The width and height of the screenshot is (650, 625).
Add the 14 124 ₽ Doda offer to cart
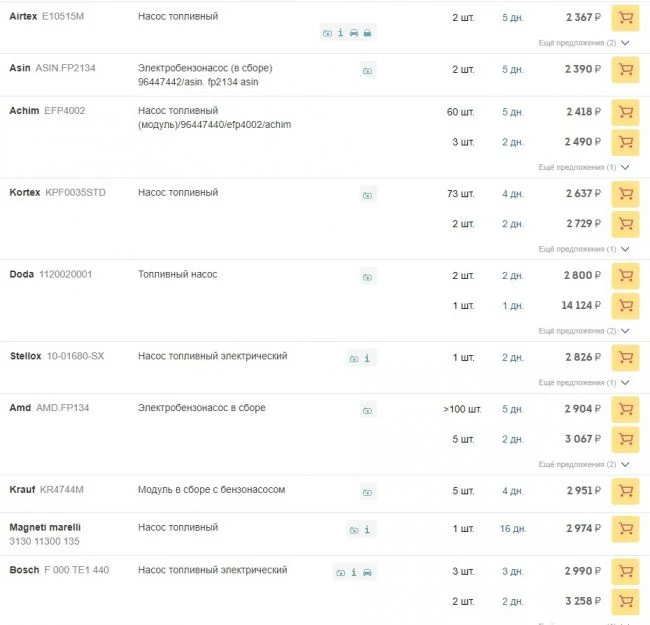(625, 305)
